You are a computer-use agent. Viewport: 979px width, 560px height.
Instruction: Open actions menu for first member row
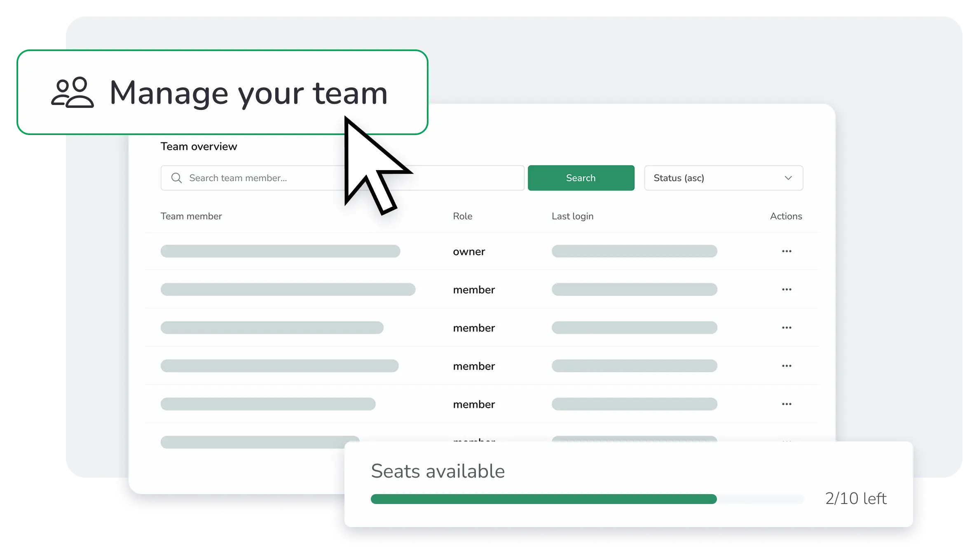tap(787, 289)
